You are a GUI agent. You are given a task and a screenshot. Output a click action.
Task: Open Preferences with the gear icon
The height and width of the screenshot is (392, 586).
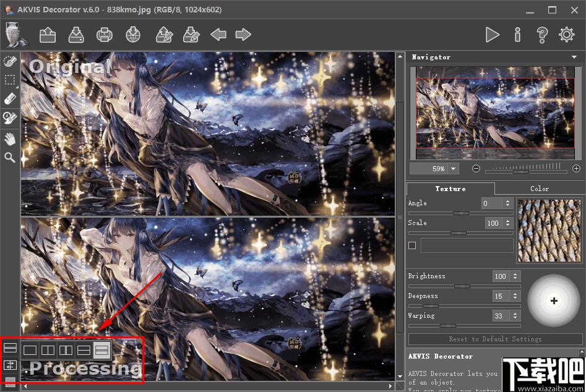tap(567, 35)
